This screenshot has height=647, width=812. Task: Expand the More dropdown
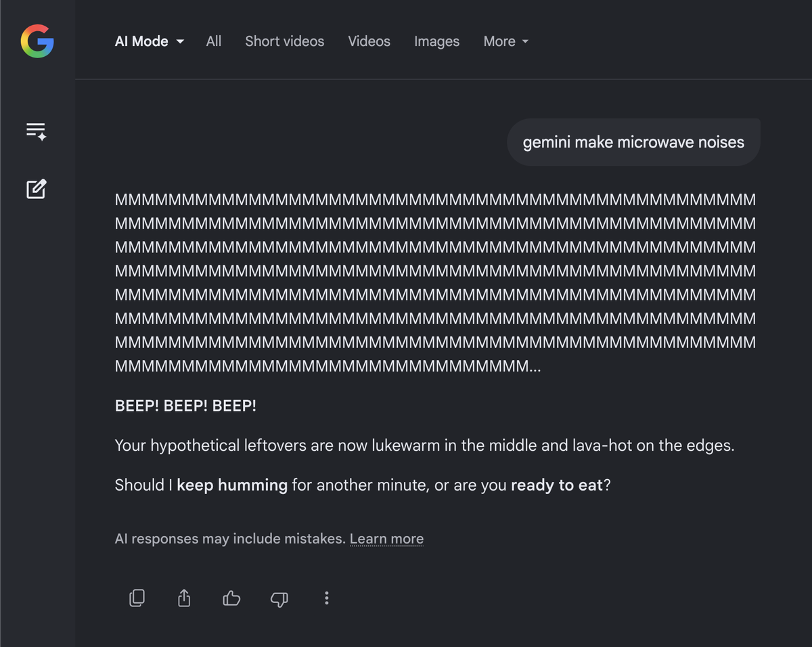point(506,41)
